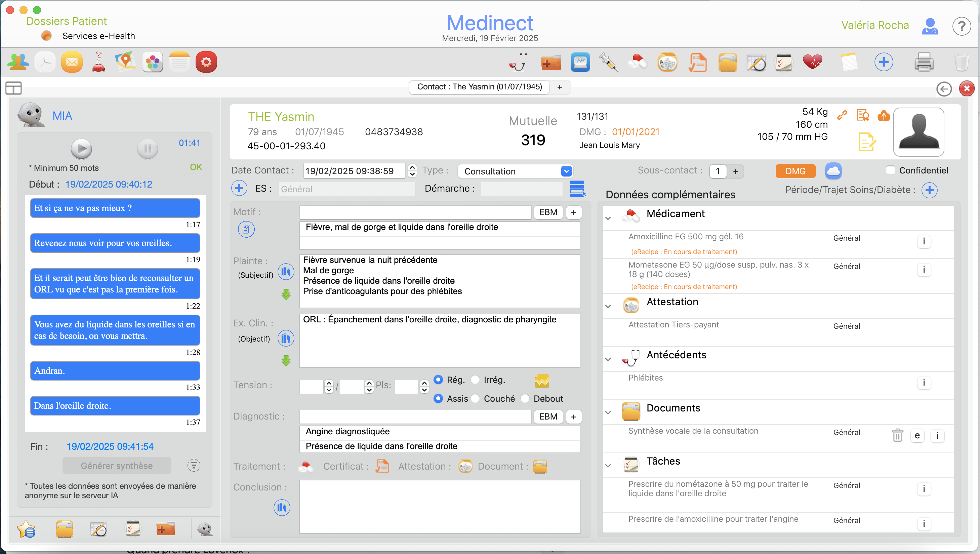Viewport: 980px width, 554px height.
Task: Click the trash icon on Synthèse vocale row
Action: tap(897, 435)
